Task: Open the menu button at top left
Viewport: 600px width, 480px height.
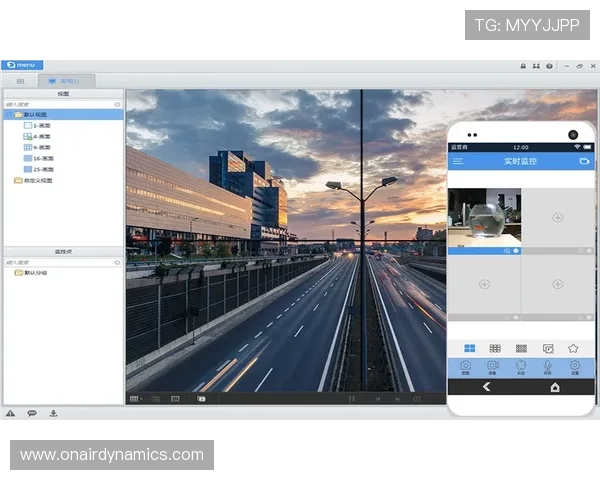Action: [22, 65]
